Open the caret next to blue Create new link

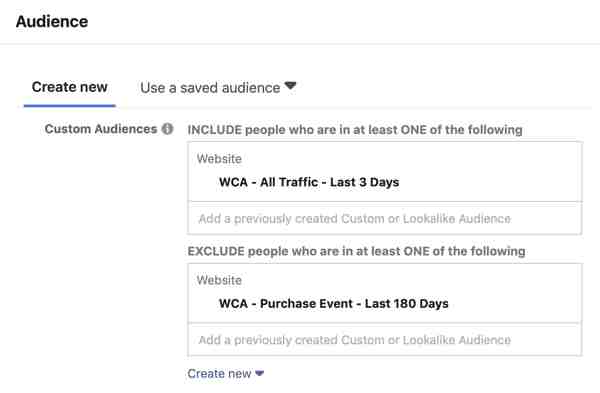259,373
